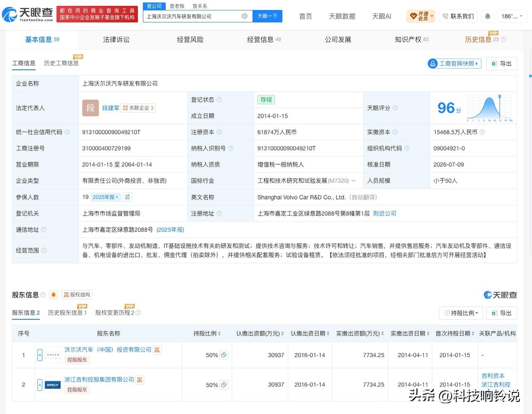Open the 历史工商信息 sub-tab

pos(61,63)
